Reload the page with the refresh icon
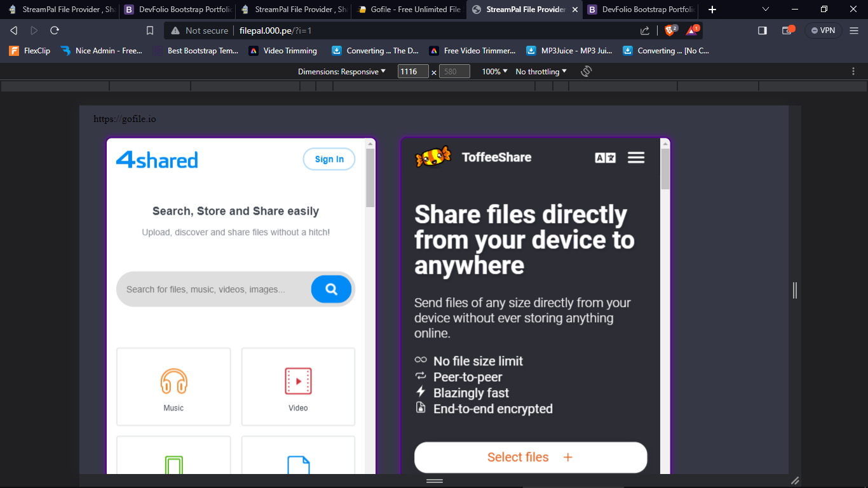The image size is (868, 488). coord(55,30)
